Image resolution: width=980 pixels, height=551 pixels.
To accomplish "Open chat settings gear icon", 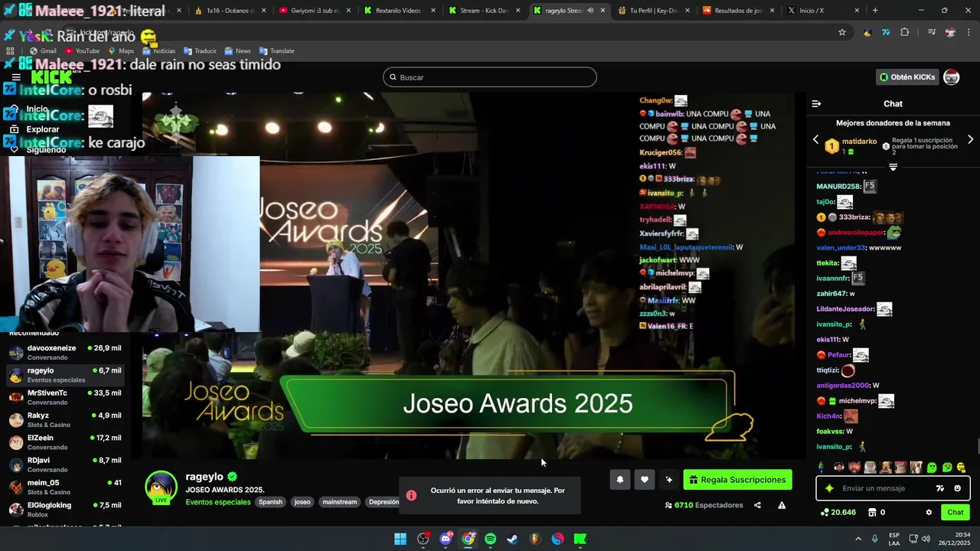I will pyautogui.click(x=929, y=513).
